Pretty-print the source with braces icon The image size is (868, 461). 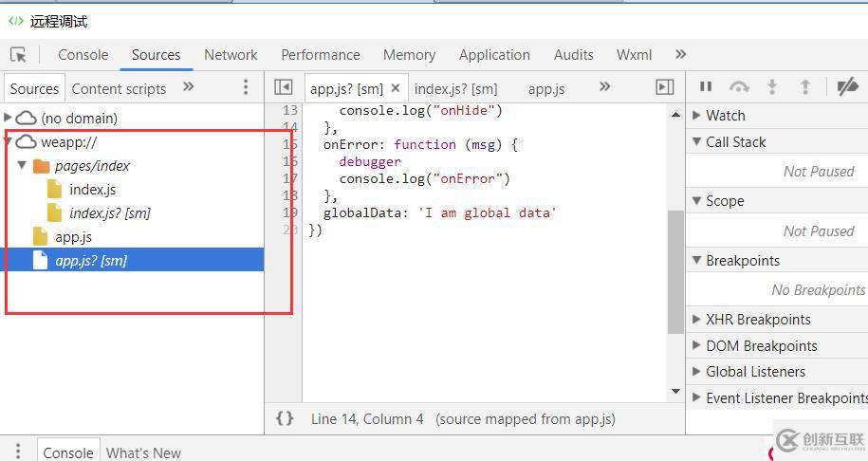pos(285,418)
